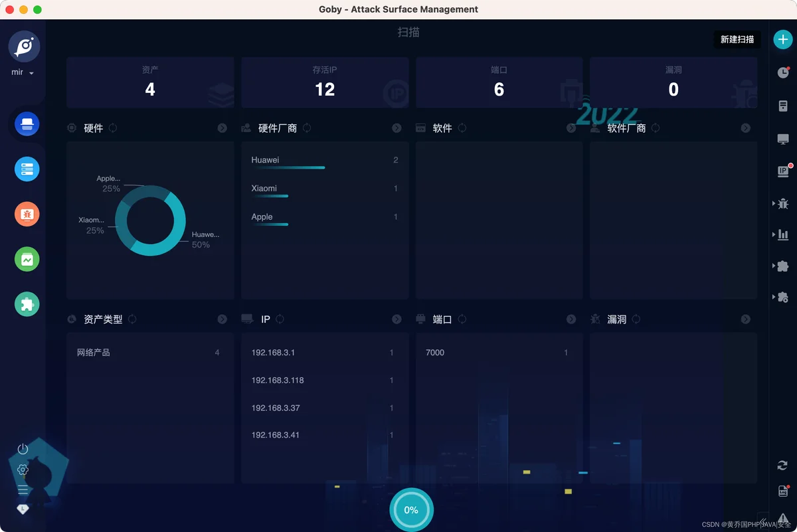Screen dimensions: 797x532
Task: Expand the 硬件 panel arrow
Action: click(x=222, y=128)
